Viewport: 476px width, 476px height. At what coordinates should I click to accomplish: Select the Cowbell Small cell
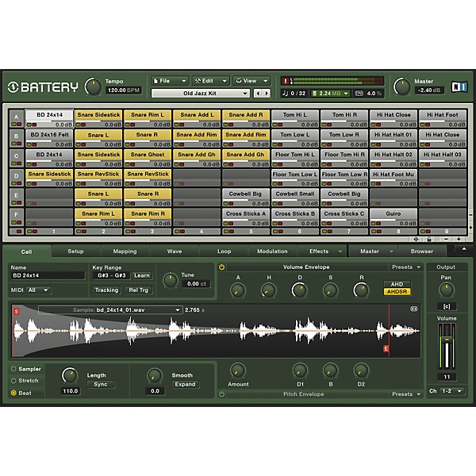pyautogui.click(x=295, y=198)
